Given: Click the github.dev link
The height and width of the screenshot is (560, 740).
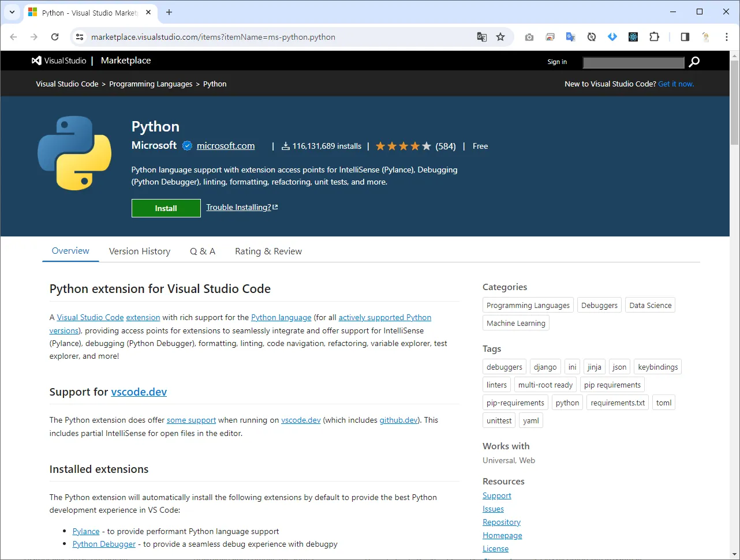Looking at the screenshot, I should click(x=398, y=420).
